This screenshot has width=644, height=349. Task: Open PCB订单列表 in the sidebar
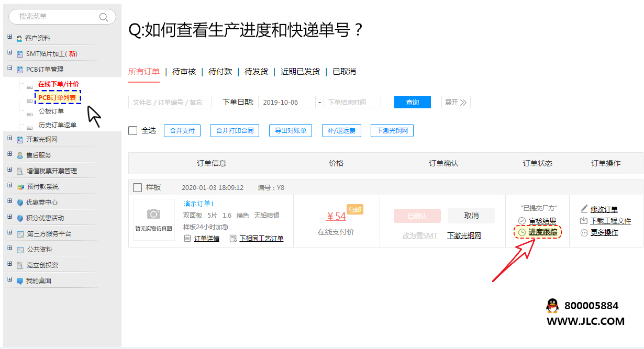click(57, 97)
